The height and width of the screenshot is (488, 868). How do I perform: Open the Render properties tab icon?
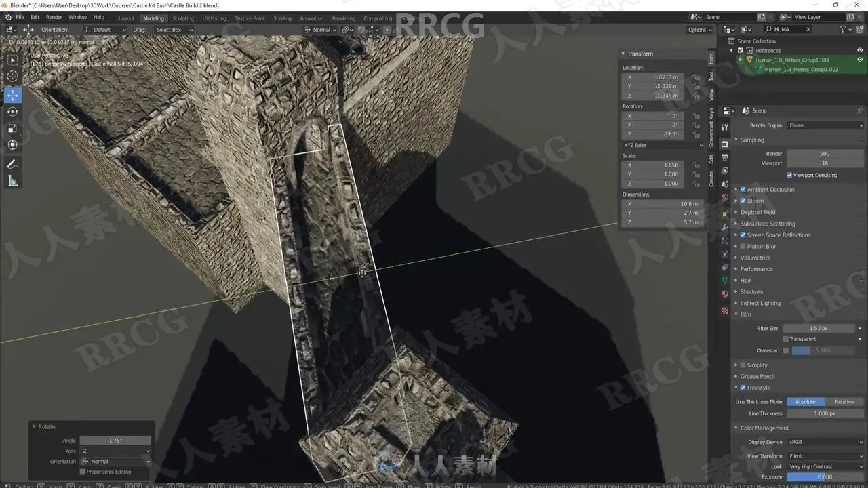tap(724, 144)
